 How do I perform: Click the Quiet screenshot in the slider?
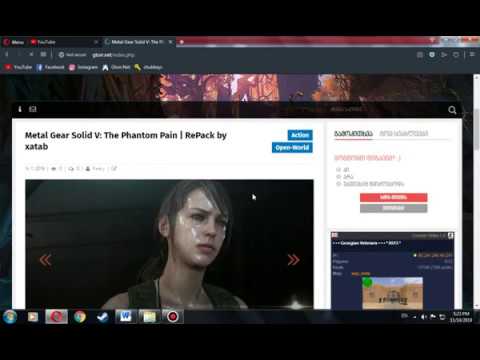[x=169, y=244]
